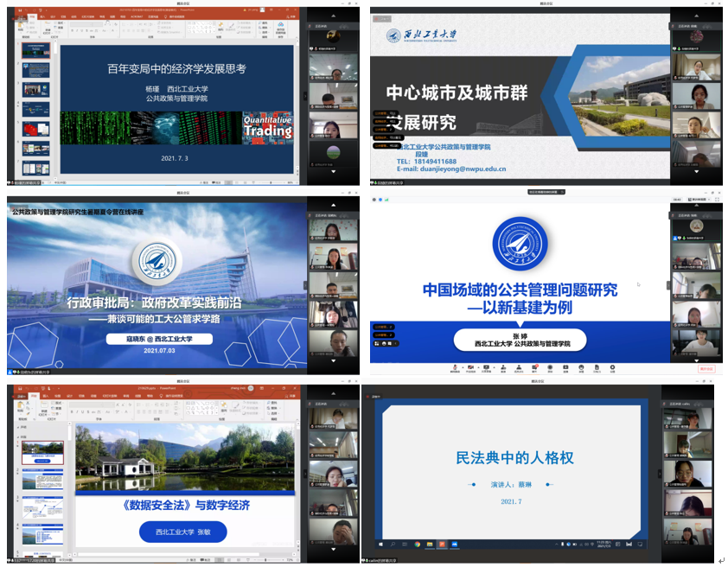Viewport: 728px width, 567px height.
Task: Open Members list icon in meeting toolbar
Action: 518,368
